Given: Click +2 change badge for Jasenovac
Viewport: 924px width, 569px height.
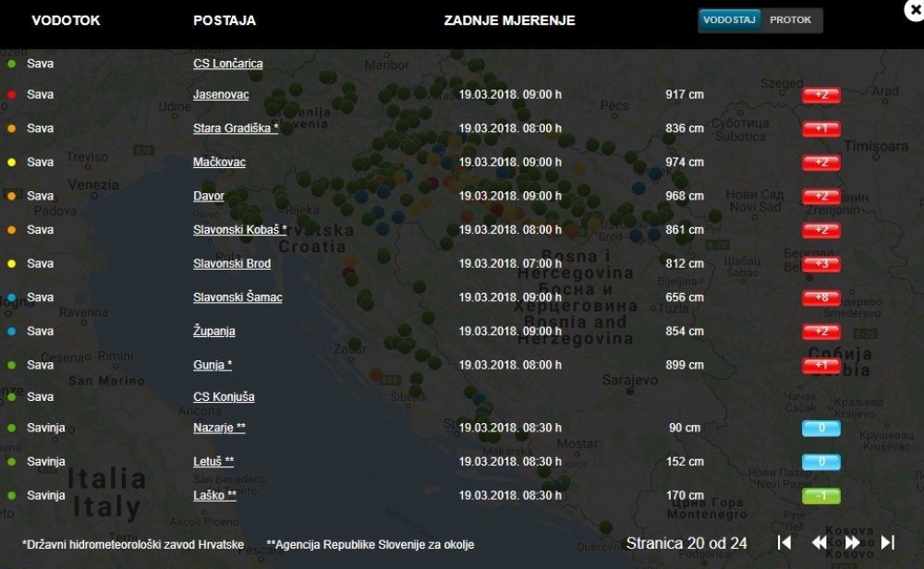Looking at the screenshot, I should click(821, 95).
